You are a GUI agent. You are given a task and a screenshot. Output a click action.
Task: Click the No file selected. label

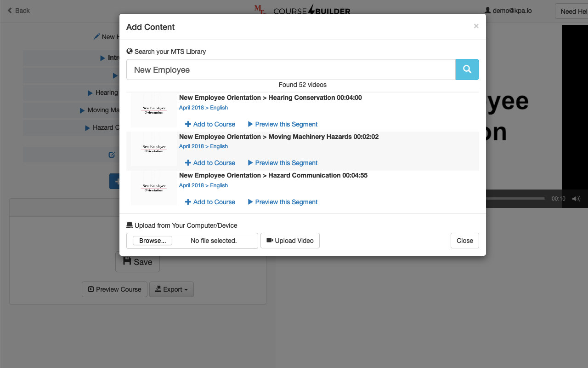(x=214, y=241)
